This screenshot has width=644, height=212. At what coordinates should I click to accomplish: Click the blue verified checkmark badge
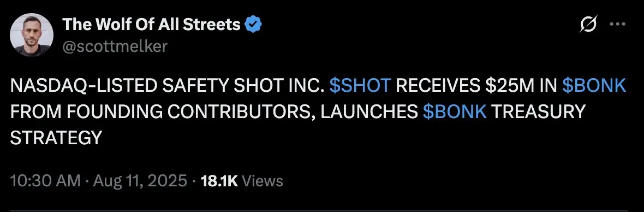253,25
